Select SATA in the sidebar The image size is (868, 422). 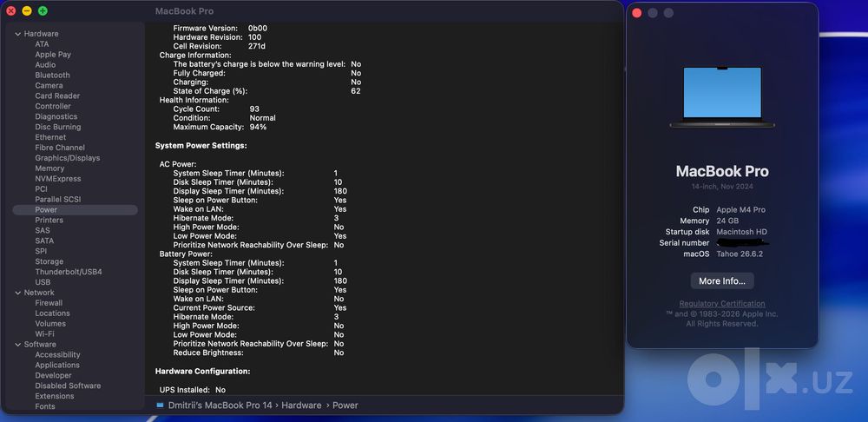tap(44, 241)
